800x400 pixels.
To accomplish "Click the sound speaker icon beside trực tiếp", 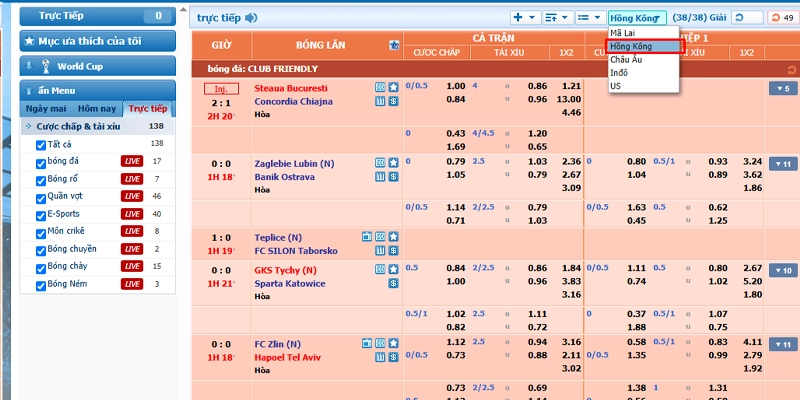I will tap(251, 18).
